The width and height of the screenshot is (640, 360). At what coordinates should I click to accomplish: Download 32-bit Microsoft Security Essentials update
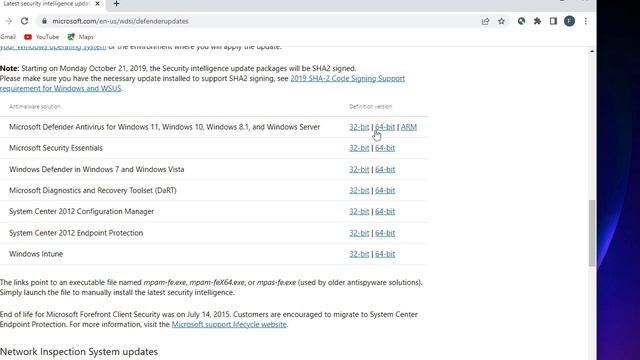pos(359,148)
